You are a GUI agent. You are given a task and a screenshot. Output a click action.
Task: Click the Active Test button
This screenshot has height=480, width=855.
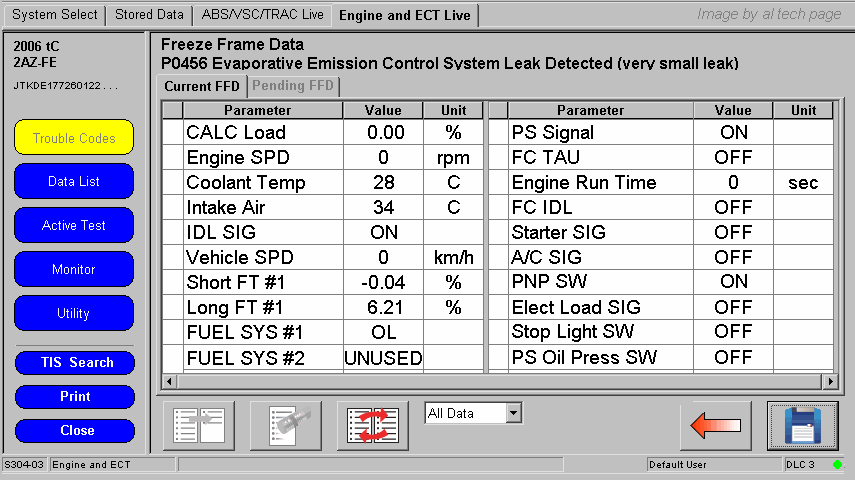(74, 226)
